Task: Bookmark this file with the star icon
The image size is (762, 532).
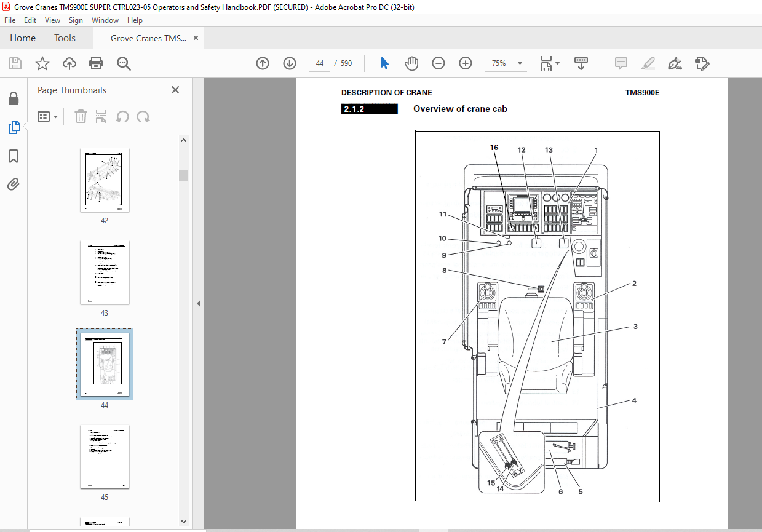Action: point(42,63)
